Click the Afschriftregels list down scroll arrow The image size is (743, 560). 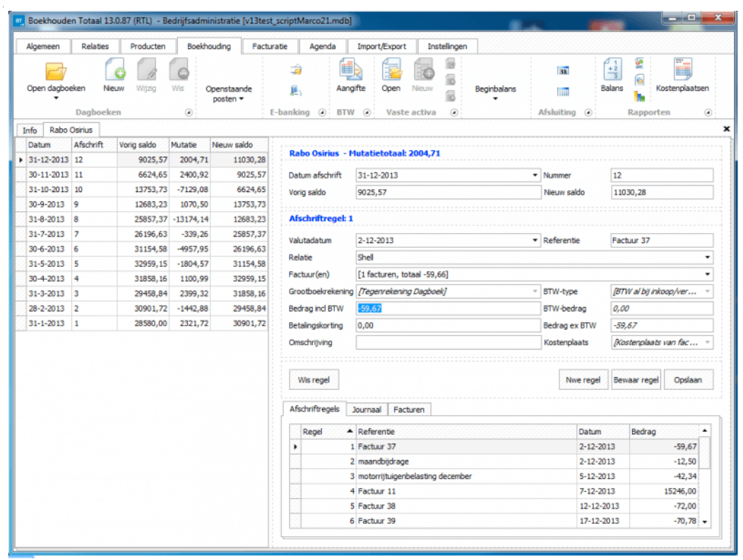tap(703, 522)
